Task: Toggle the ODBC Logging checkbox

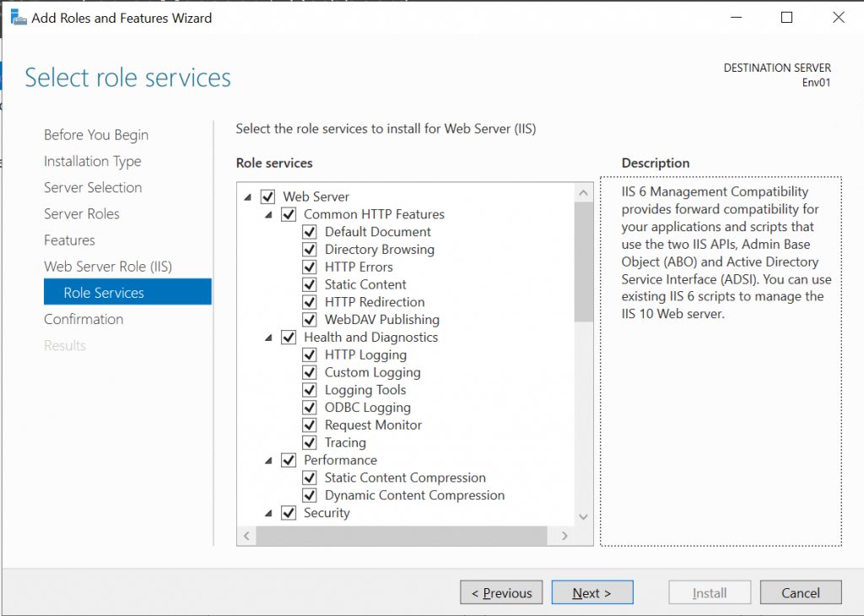Action: tap(310, 408)
